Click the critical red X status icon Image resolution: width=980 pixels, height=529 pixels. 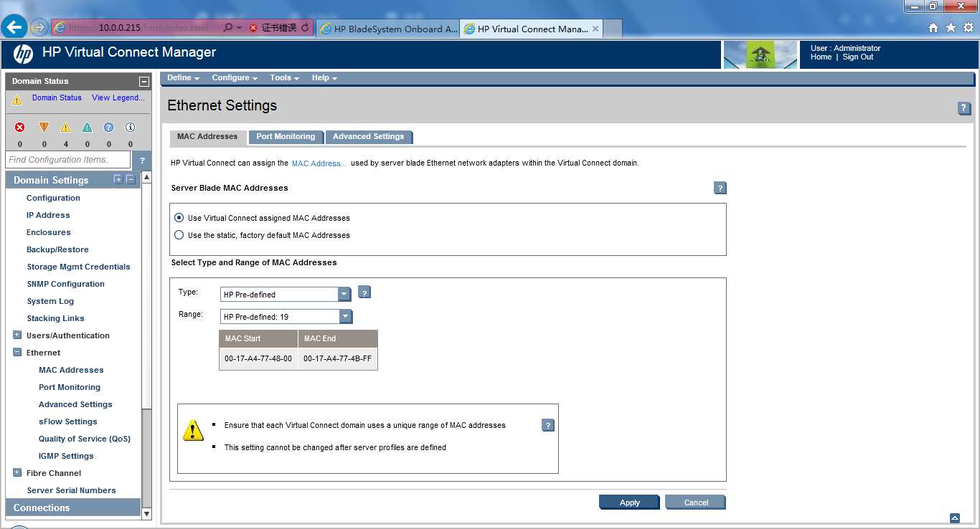pos(20,127)
